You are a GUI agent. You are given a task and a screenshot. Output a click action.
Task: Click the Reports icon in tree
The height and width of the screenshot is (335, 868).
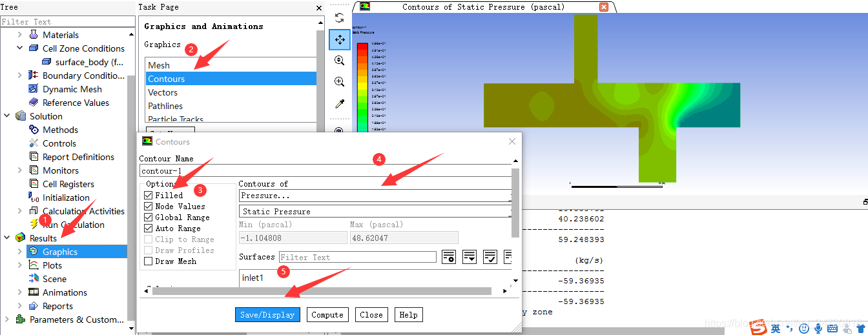click(34, 306)
